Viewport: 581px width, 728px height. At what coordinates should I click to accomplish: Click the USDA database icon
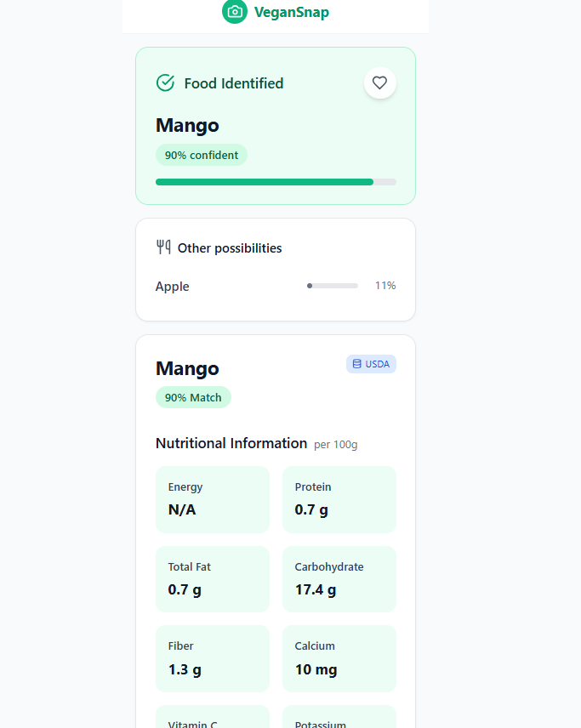point(357,364)
